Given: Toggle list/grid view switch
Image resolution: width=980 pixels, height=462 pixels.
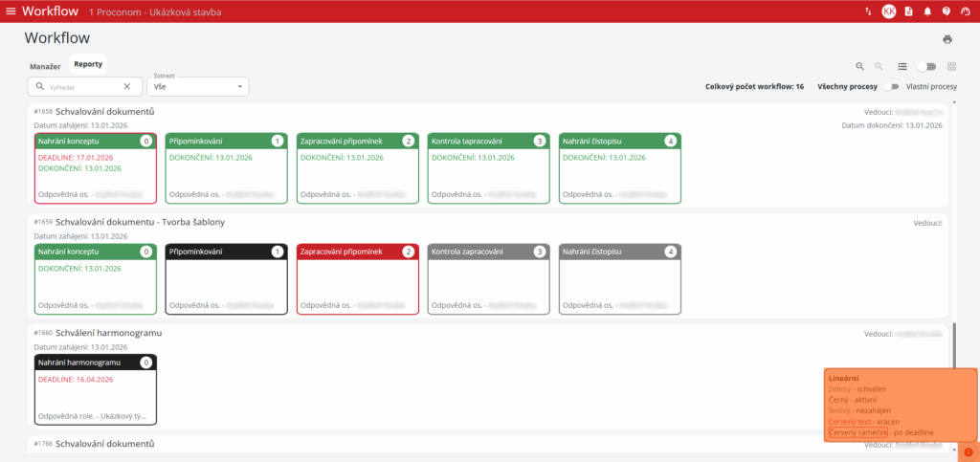Looking at the screenshot, I should tap(925, 66).
